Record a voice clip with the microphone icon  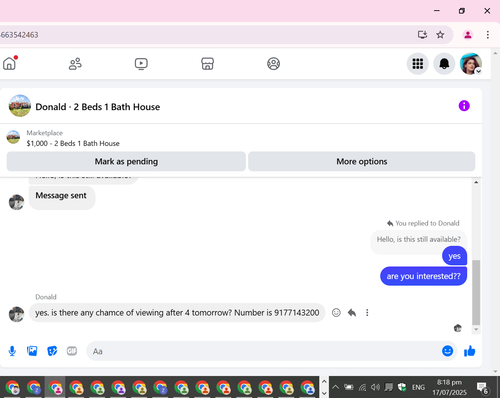(x=12, y=351)
